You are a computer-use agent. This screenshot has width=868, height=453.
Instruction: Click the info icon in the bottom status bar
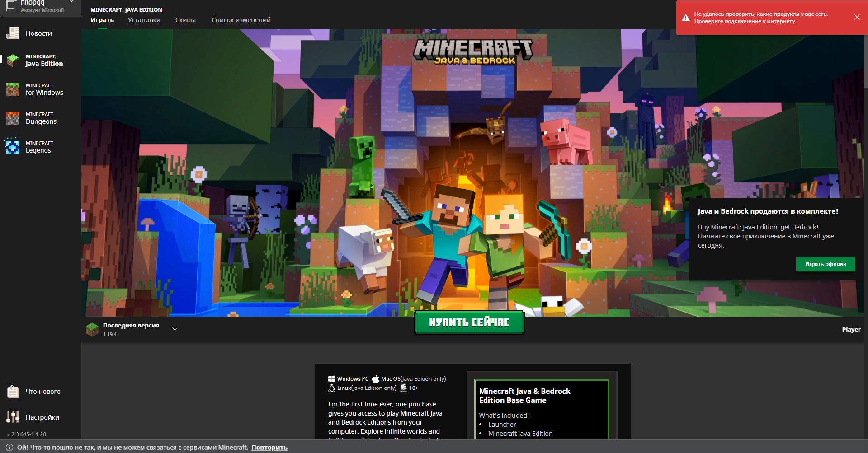(x=9, y=447)
